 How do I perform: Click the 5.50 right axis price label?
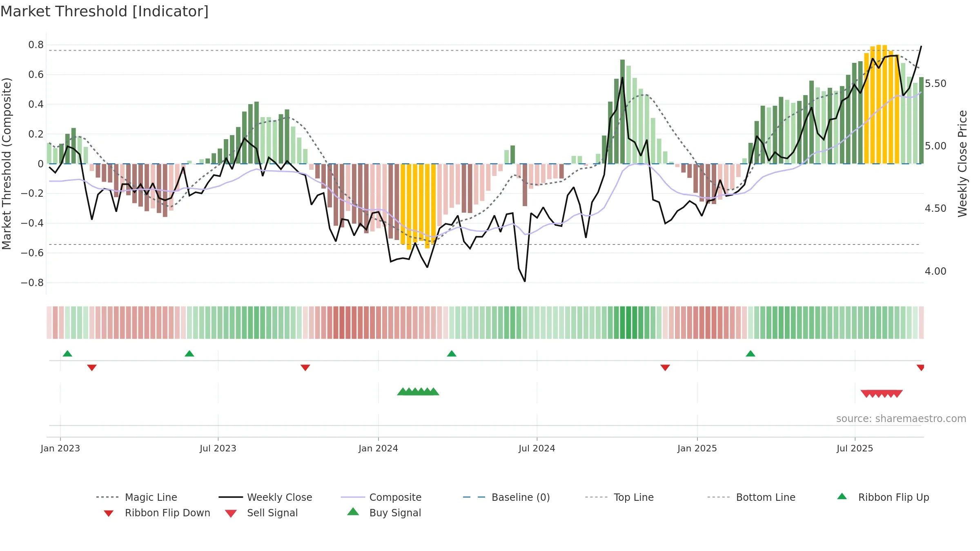[x=935, y=84]
